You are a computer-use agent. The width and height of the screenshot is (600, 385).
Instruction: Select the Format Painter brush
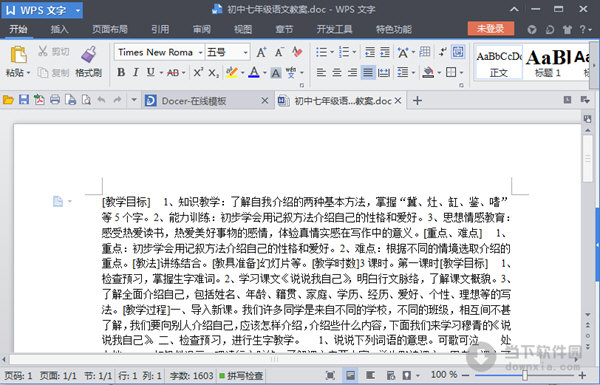88,54
